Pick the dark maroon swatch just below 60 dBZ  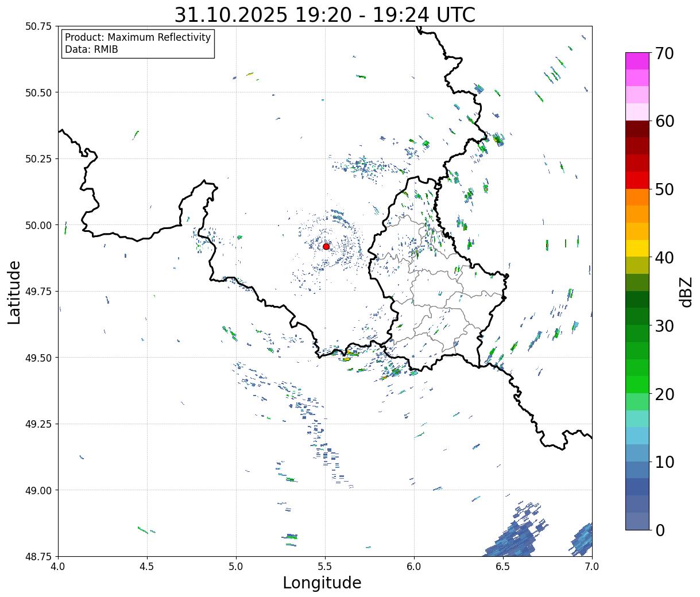[637, 129]
